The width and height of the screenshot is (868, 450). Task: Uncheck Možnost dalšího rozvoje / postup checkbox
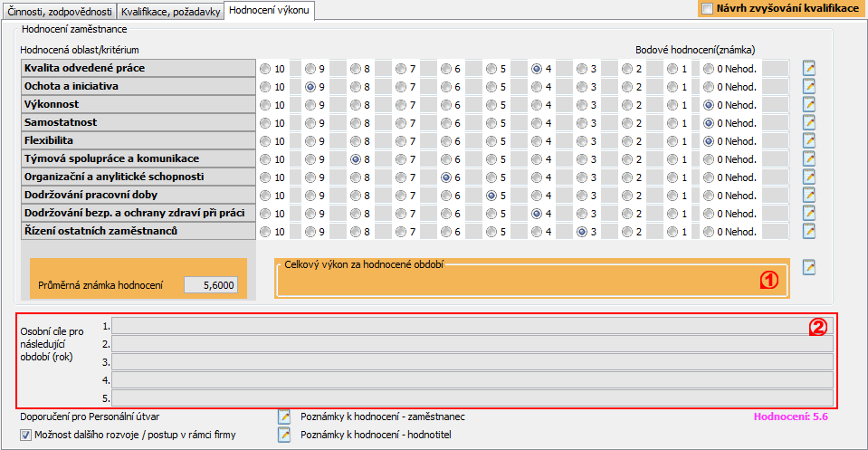coord(25,435)
